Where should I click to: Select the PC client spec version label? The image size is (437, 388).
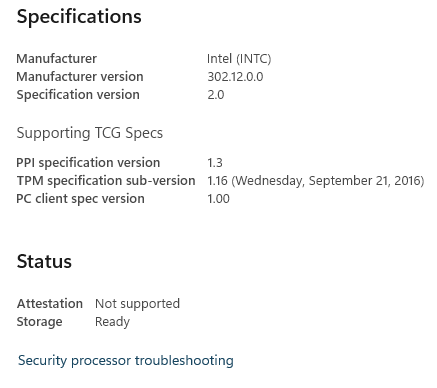pyautogui.click(x=80, y=199)
